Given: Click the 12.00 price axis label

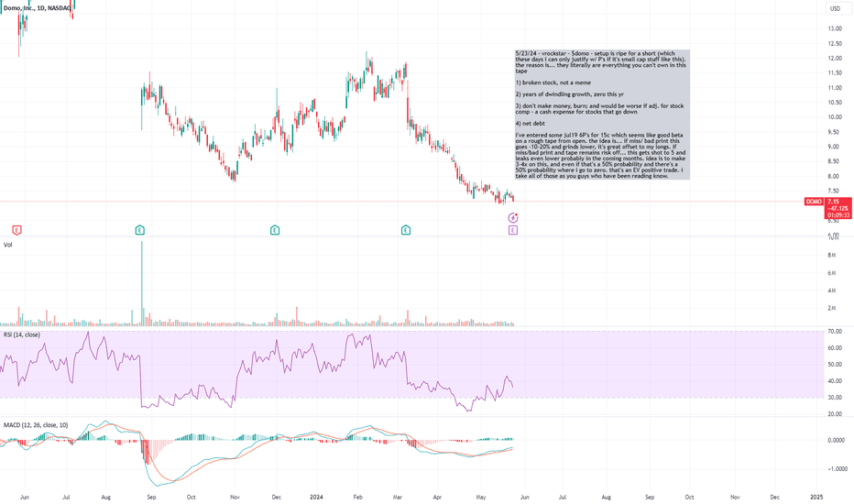Looking at the screenshot, I should [835, 59].
